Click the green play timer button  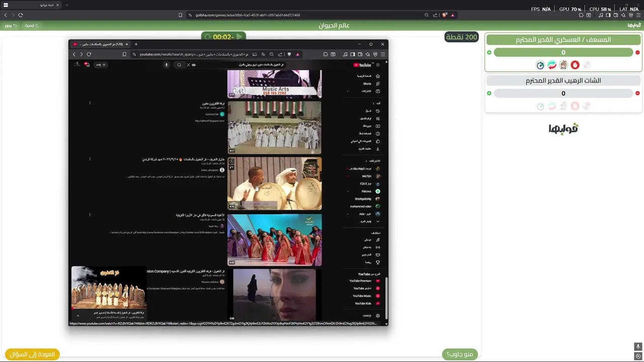click(239, 37)
